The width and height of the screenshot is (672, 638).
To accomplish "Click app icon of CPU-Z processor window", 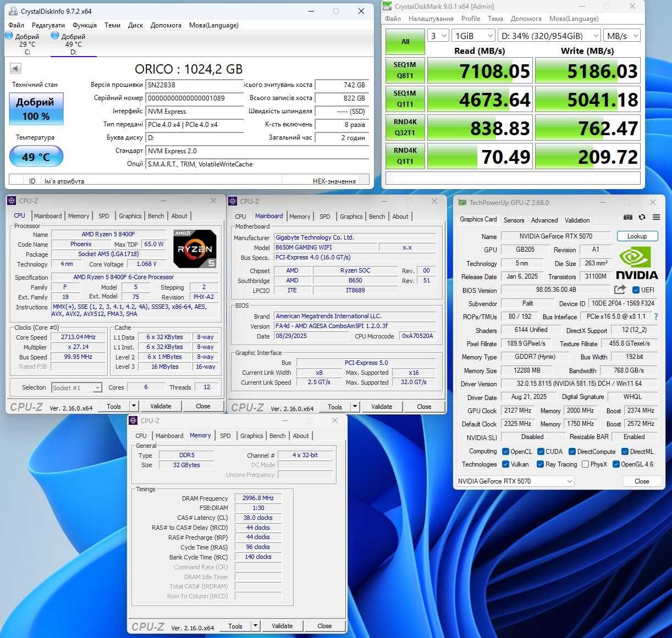I will [x=12, y=201].
